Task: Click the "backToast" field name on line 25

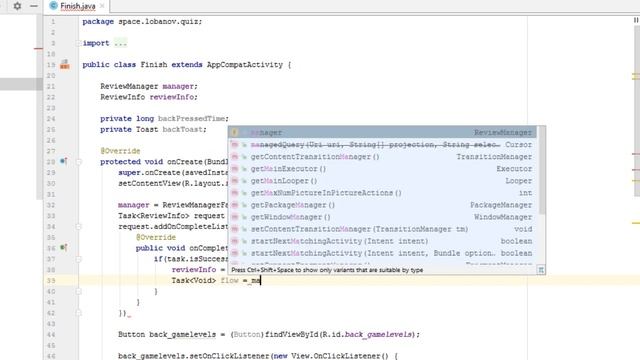Action: (x=182, y=129)
